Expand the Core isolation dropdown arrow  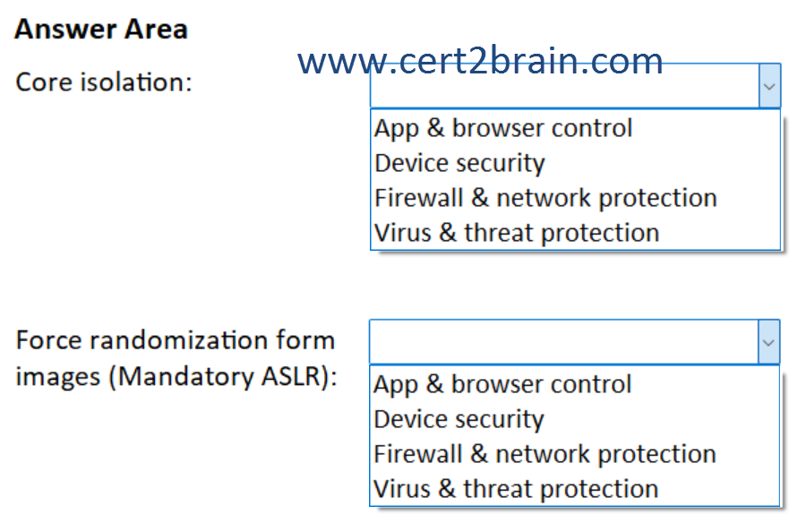coord(768,87)
